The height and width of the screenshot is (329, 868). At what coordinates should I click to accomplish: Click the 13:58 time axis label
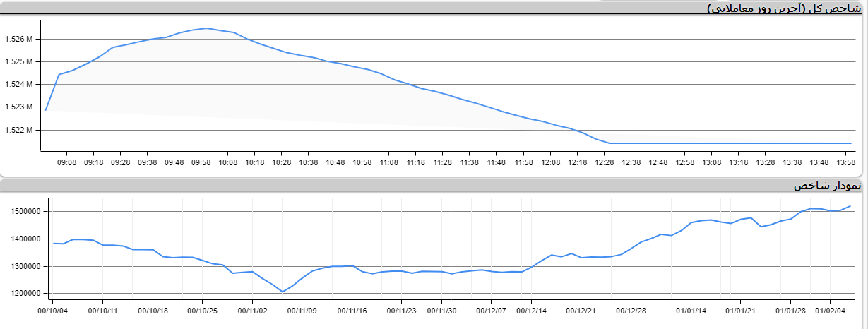tap(845, 162)
